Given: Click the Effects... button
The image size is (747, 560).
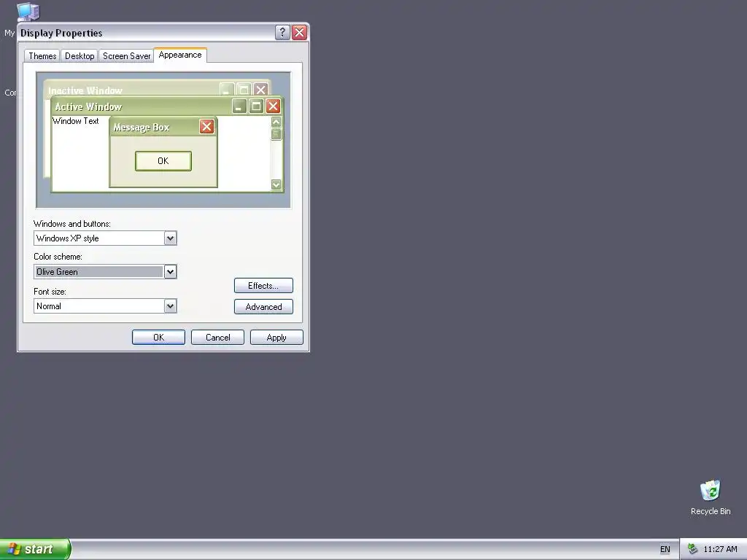Looking at the screenshot, I should pos(263,286).
